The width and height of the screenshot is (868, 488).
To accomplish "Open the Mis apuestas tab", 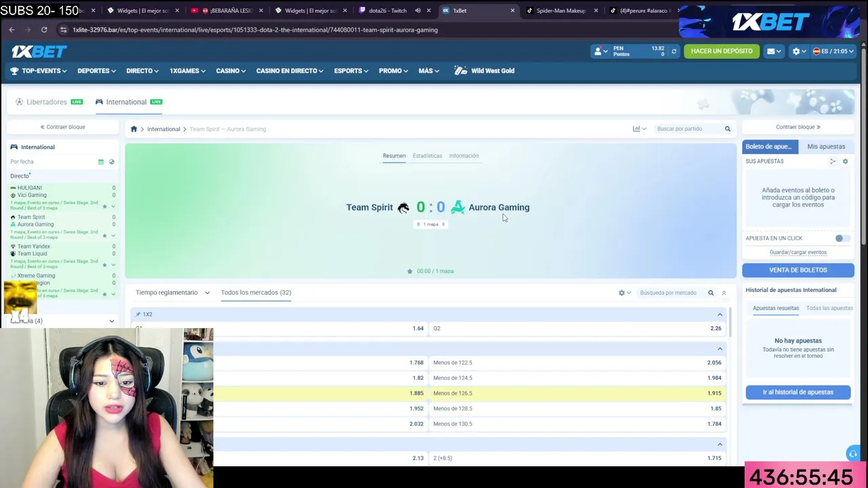I will [x=826, y=146].
